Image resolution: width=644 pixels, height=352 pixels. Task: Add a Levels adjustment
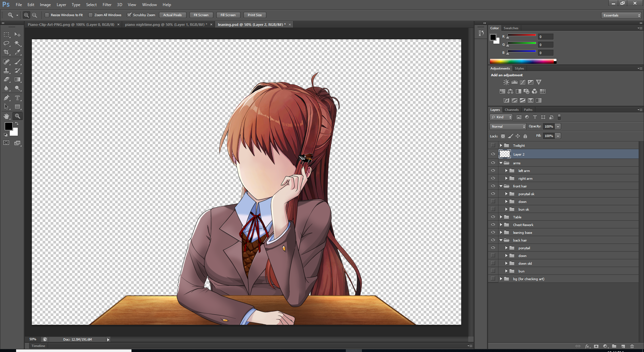point(514,82)
